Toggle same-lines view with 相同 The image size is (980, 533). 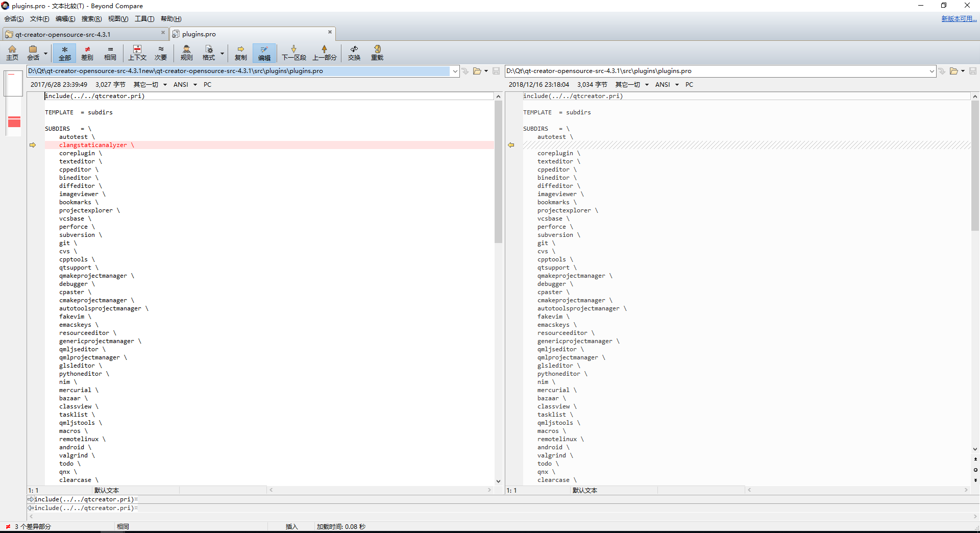(110, 53)
